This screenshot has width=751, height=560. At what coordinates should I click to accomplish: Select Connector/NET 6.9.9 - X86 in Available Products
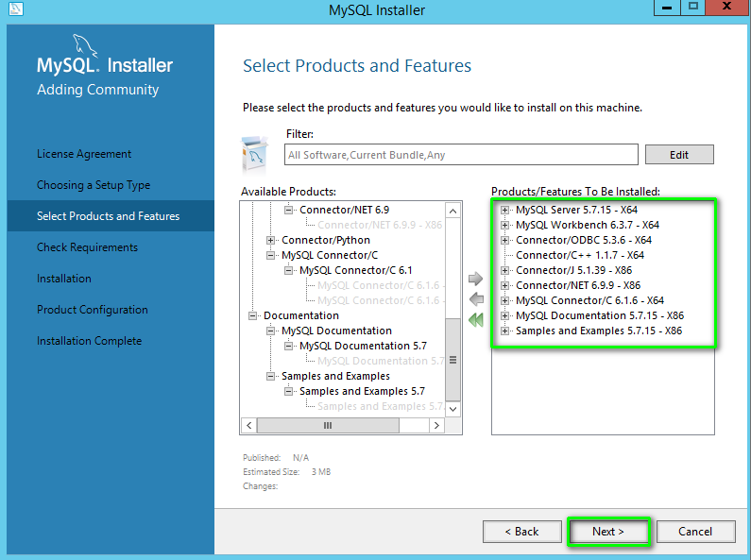[x=380, y=225]
